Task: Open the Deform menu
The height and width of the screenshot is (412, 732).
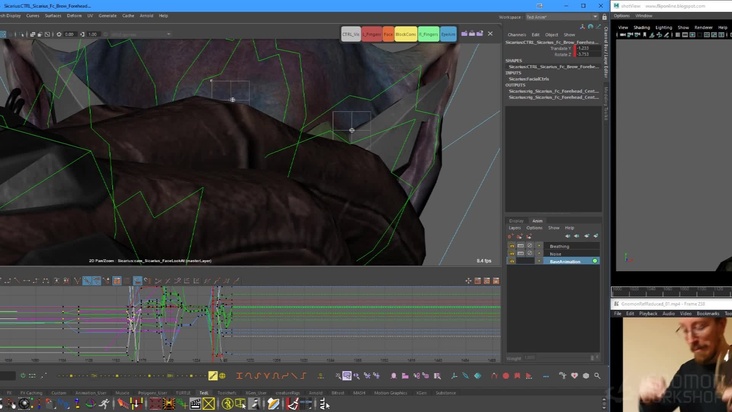Action: coord(74,16)
